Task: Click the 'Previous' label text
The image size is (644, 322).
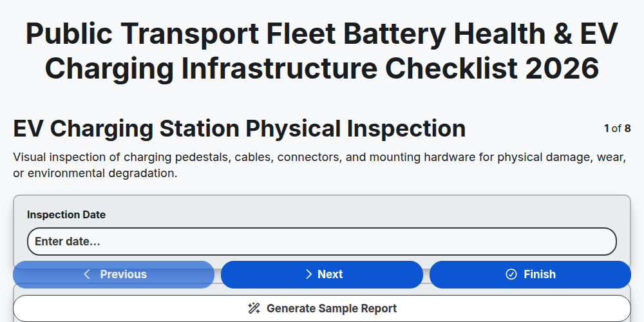Action: [x=123, y=274]
